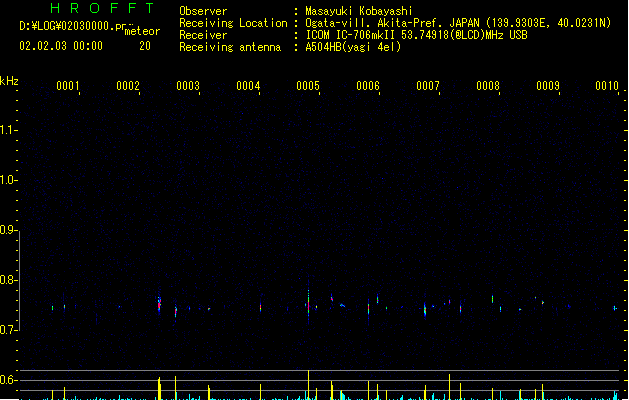This screenshot has width=629, height=400.
Task: Click the 0.8 kHz frequency axis label
Action: (x=8, y=280)
